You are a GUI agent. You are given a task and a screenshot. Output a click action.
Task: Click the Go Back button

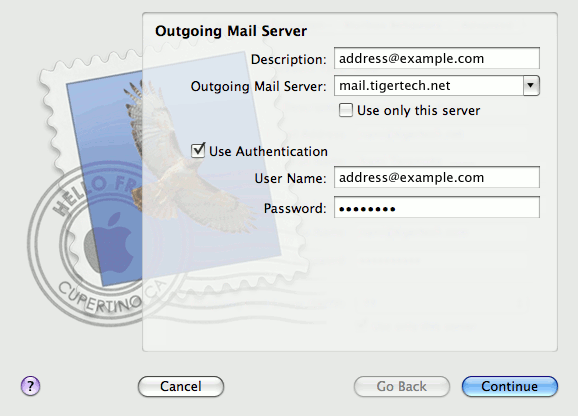(401, 386)
